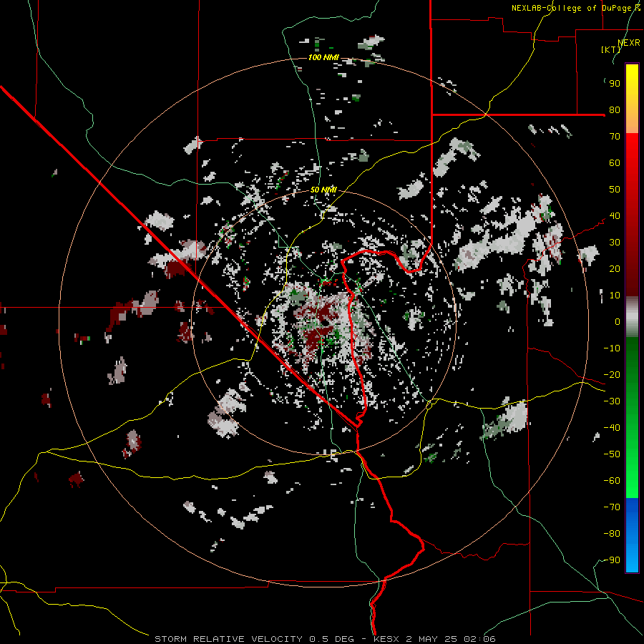Viewport: 644px width, 644px height.
Task: Click the NEXR label above the color bar
Action: click(629, 43)
